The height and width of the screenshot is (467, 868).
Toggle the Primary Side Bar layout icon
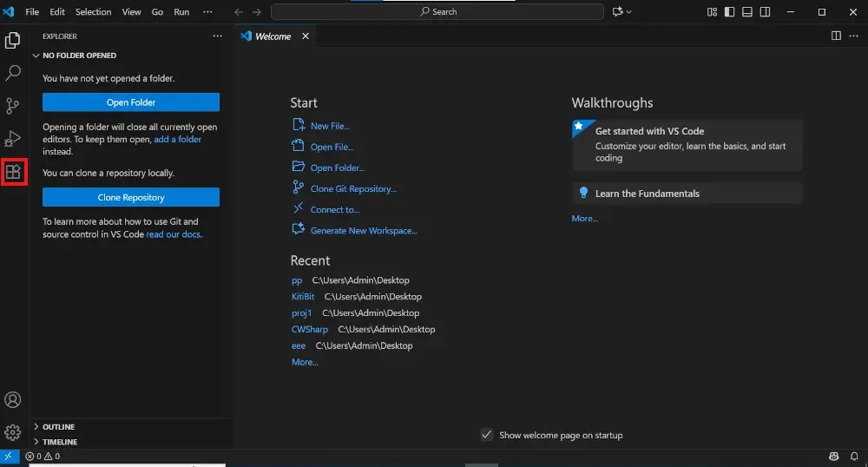coord(730,12)
